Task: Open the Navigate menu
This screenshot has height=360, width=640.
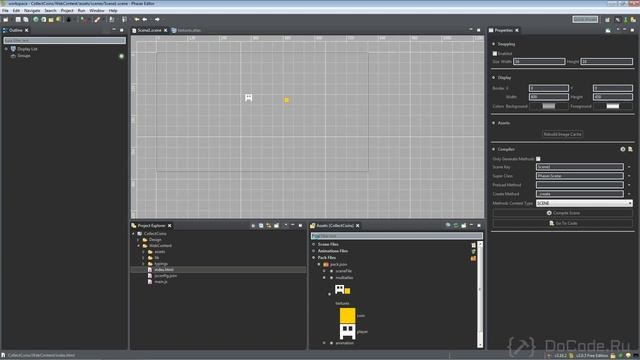Action: 32,11
